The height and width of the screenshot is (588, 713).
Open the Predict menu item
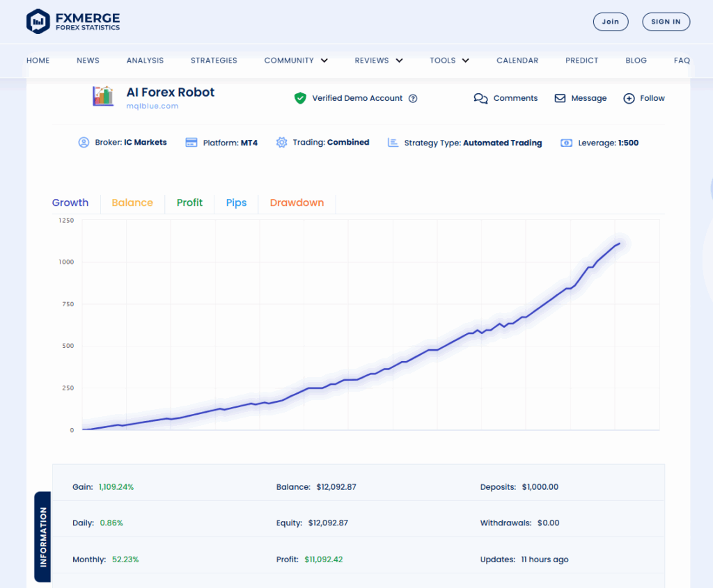[581, 61]
